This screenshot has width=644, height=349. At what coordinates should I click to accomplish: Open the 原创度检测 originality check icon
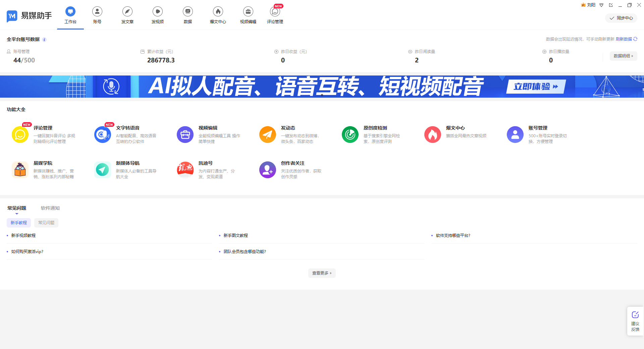coord(350,134)
